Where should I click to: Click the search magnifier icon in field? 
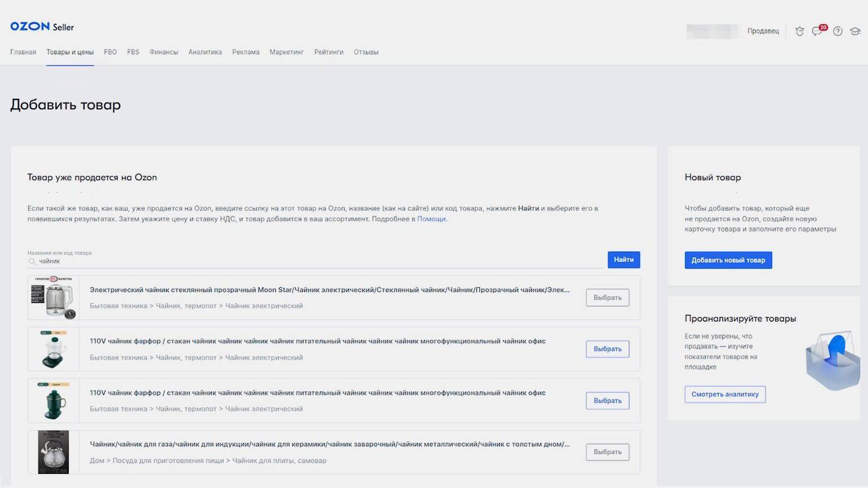coord(32,261)
